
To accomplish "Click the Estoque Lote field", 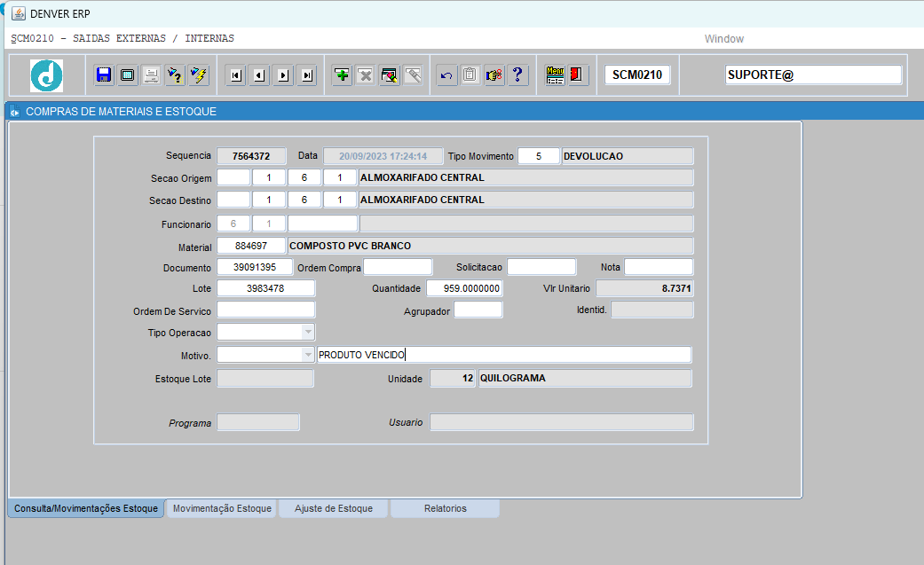I will pyautogui.click(x=265, y=378).
